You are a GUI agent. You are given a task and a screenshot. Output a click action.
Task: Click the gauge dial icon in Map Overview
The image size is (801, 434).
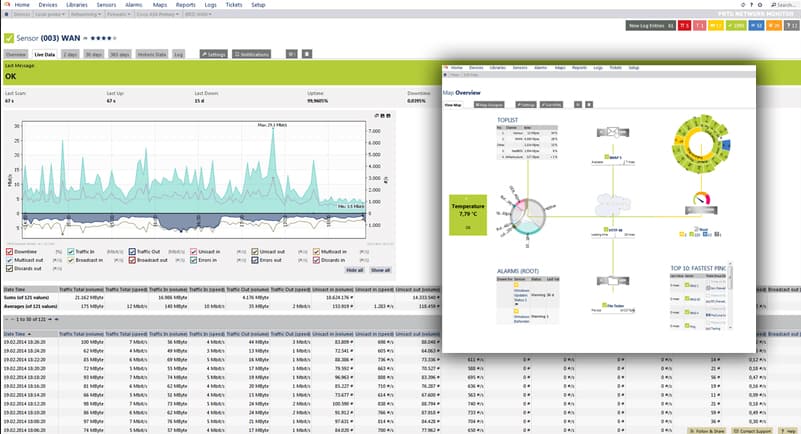click(701, 199)
